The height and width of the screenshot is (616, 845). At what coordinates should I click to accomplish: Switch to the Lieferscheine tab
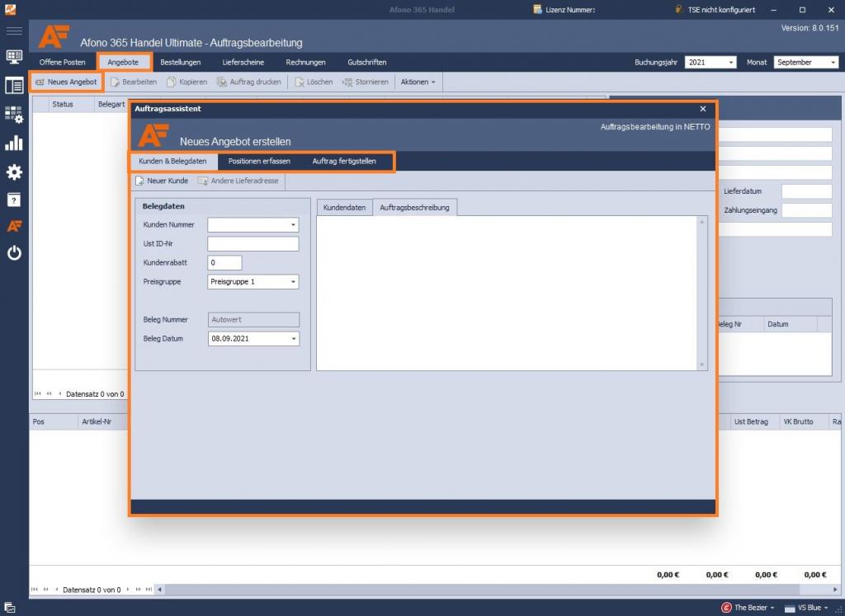tap(243, 63)
